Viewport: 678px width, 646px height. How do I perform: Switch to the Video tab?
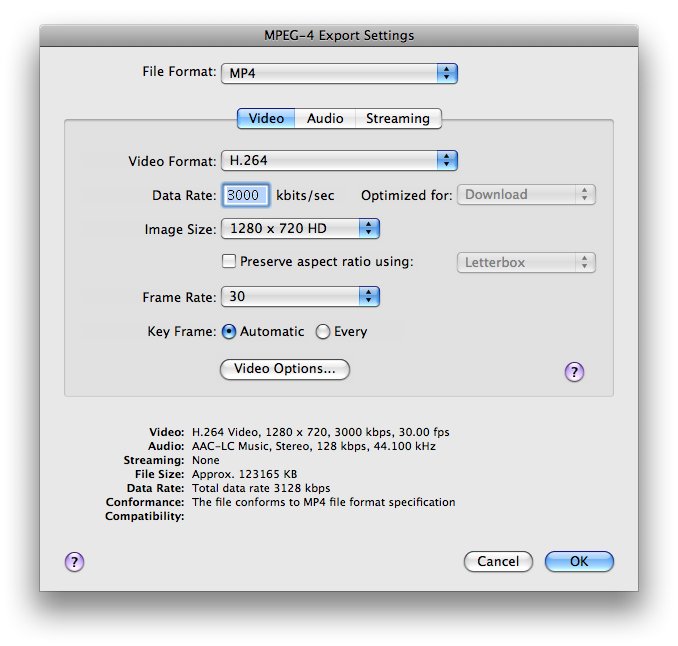point(266,118)
